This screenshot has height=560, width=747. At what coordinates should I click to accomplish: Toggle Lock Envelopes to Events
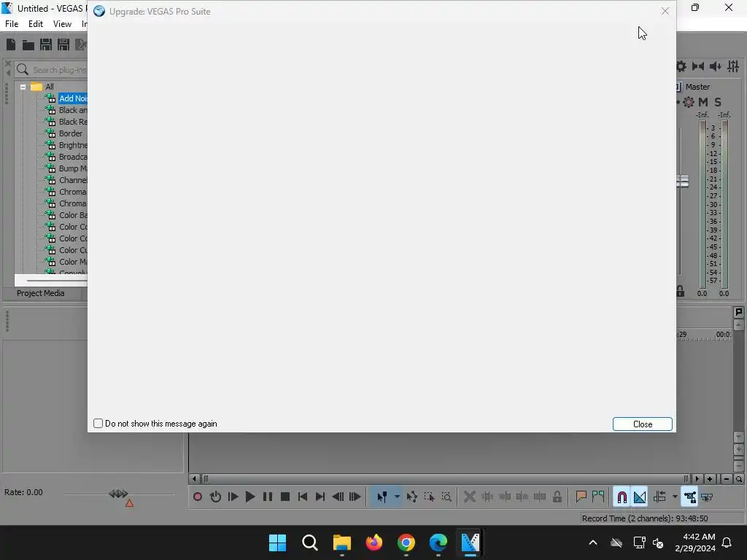tap(690, 497)
